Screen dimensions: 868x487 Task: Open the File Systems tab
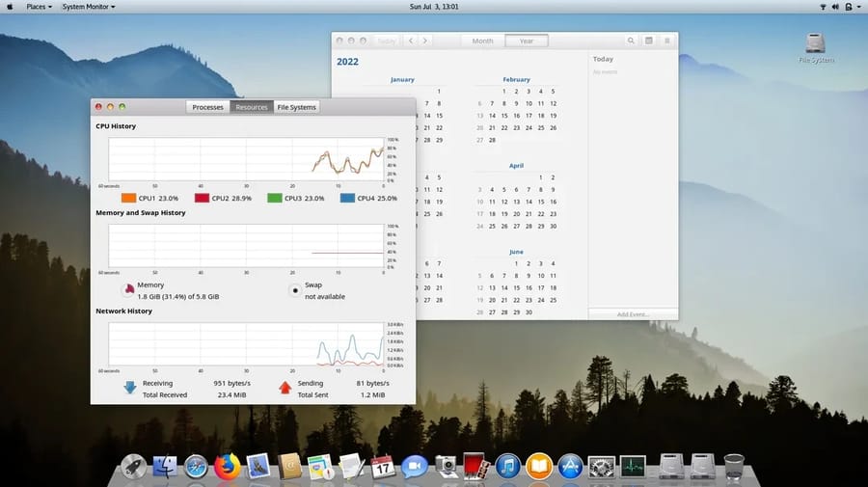pos(296,107)
